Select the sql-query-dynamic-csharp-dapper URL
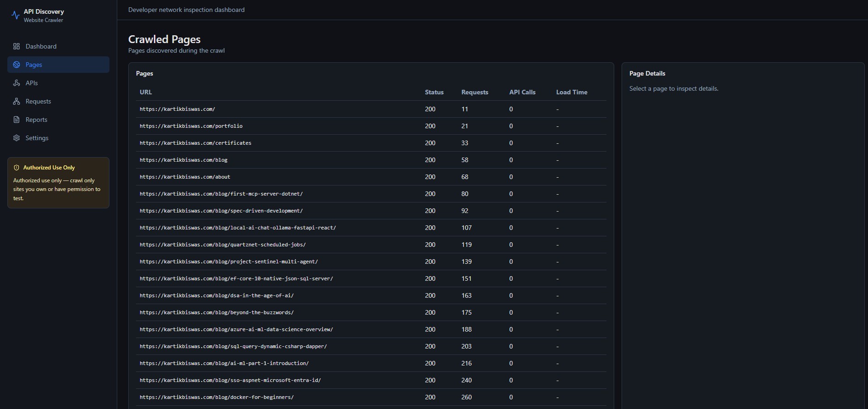868x409 pixels. (x=233, y=346)
